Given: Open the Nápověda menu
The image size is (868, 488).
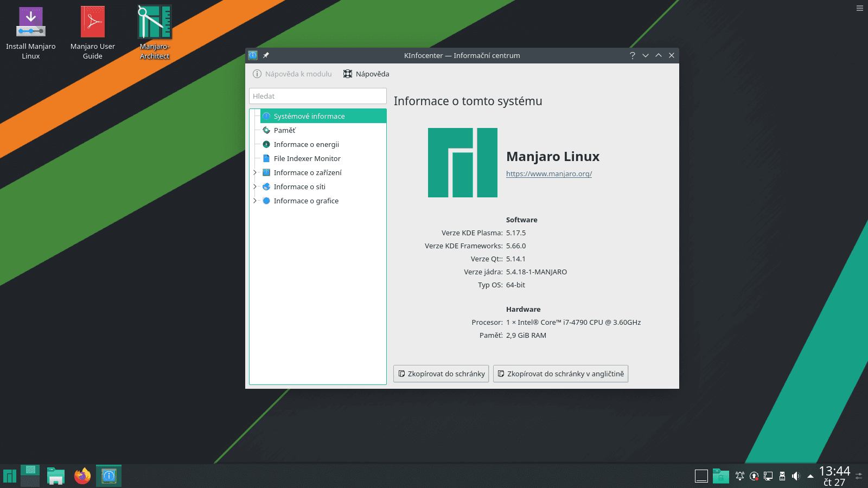Looking at the screenshot, I should (366, 74).
